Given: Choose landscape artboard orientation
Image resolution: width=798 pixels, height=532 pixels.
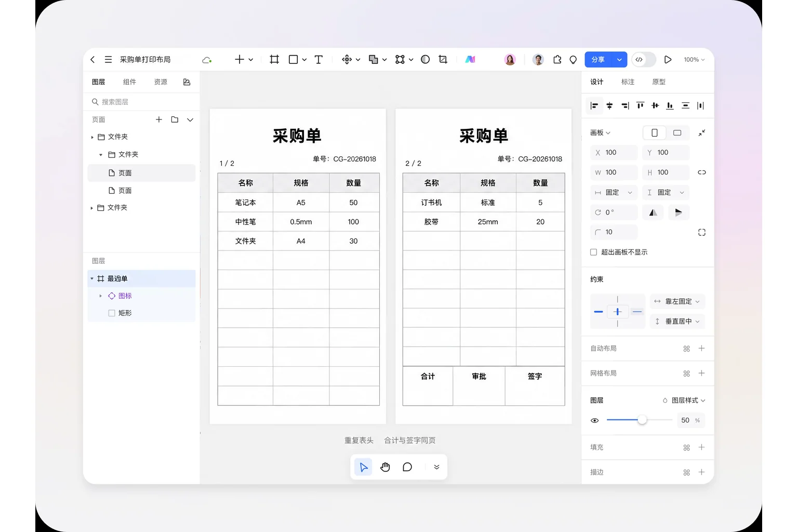Looking at the screenshot, I should tap(677, 133).
